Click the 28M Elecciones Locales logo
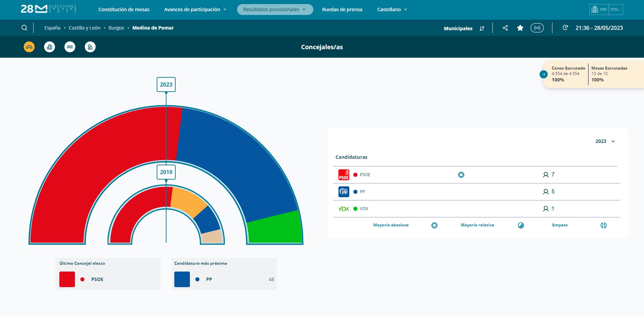The width and height of the screenshot is (644, 316). pyautogui.click(x=48, y=9)
